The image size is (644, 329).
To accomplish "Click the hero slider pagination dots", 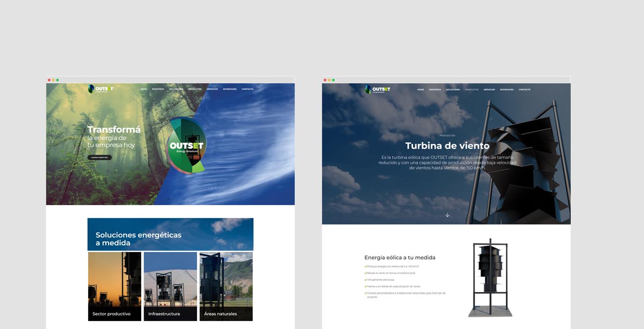I will 170,199.
